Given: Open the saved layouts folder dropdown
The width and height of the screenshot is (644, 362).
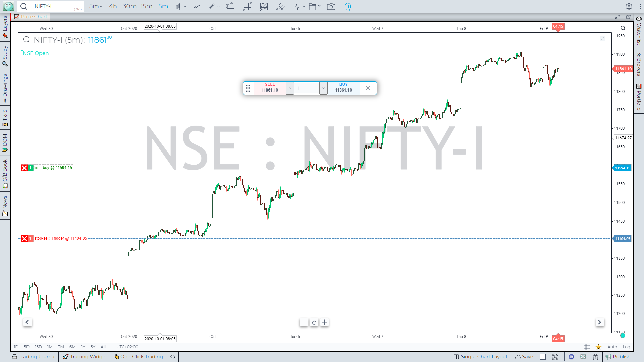Looking at the screenshot, I should click(319, 6).
